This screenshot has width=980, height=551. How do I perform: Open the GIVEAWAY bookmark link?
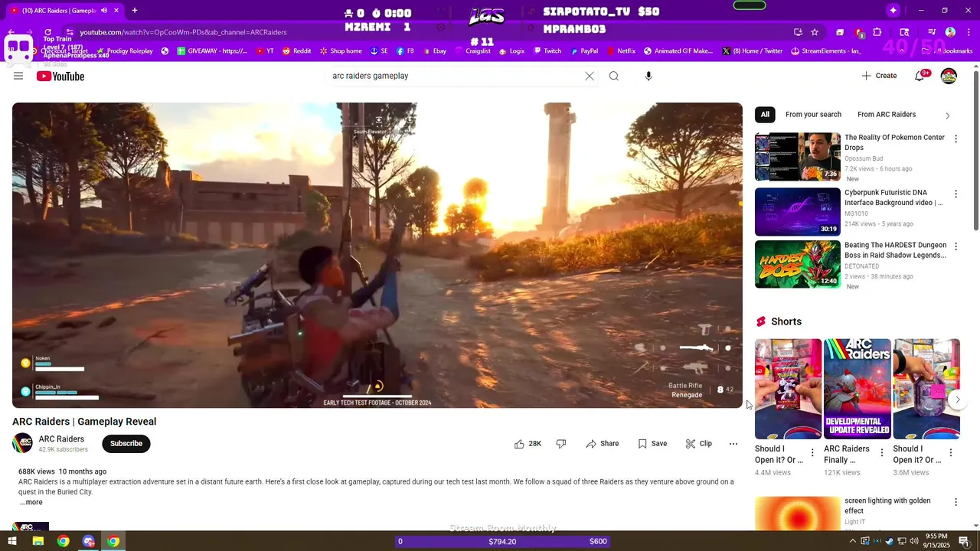(x=211, y=51)
